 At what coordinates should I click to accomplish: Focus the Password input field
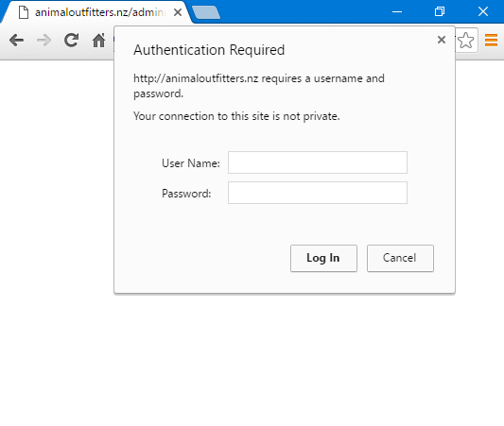tap(318, 193)
